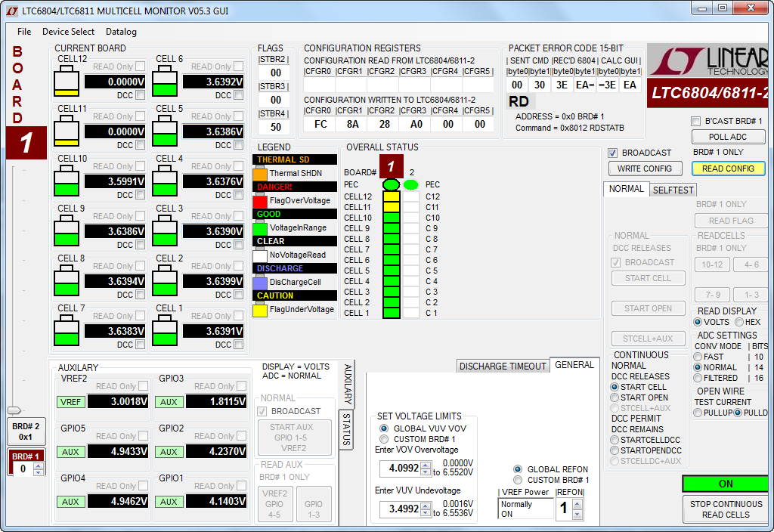Switch to the SELFTEST tab
Screen dimensions: 774x532
click(x=673, y=190)
